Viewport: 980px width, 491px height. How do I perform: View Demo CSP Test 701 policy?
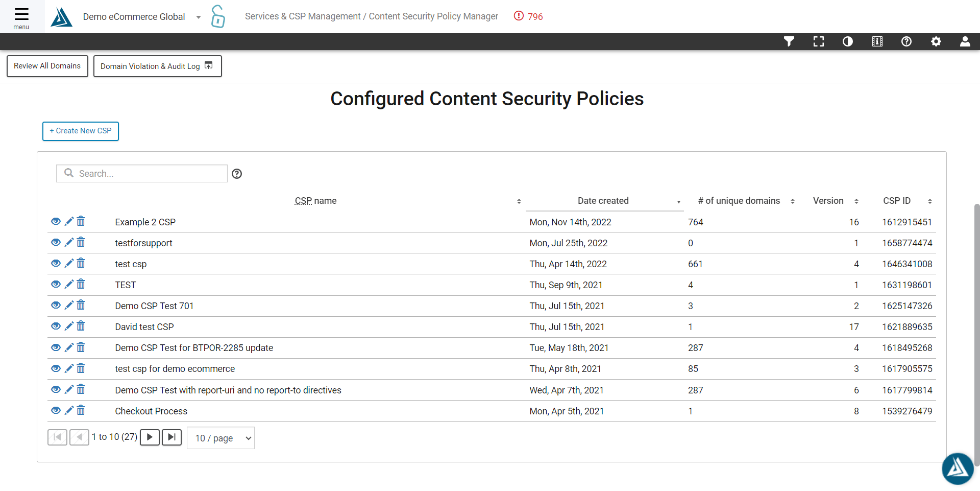coord(56,305)
